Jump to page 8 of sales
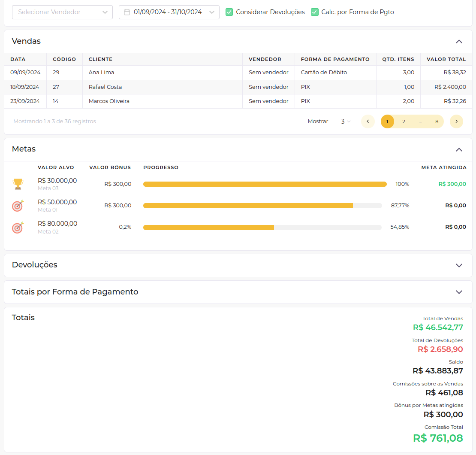The image size is (476, 455). click(437, 121)
